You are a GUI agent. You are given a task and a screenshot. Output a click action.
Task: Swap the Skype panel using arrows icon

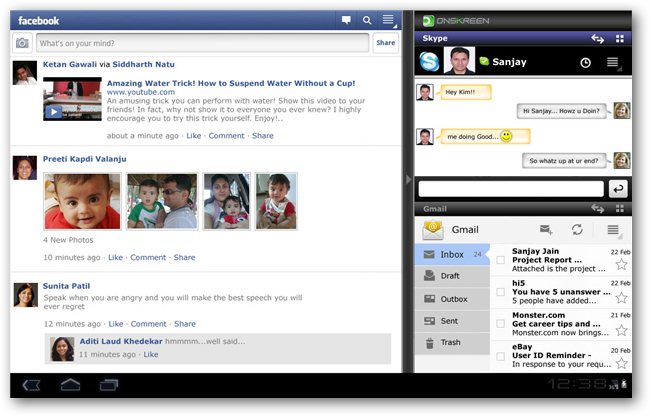point(597,38)
